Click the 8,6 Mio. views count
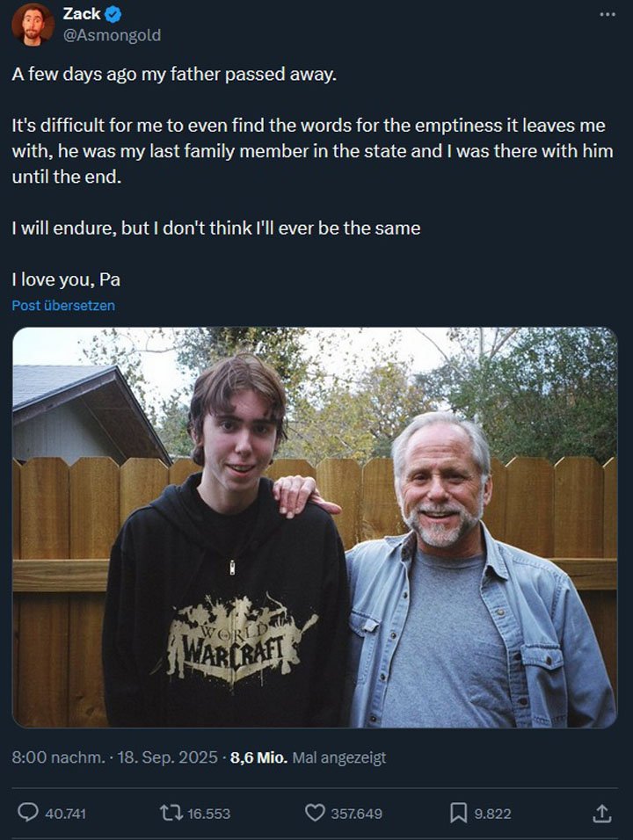 [258, 757]
